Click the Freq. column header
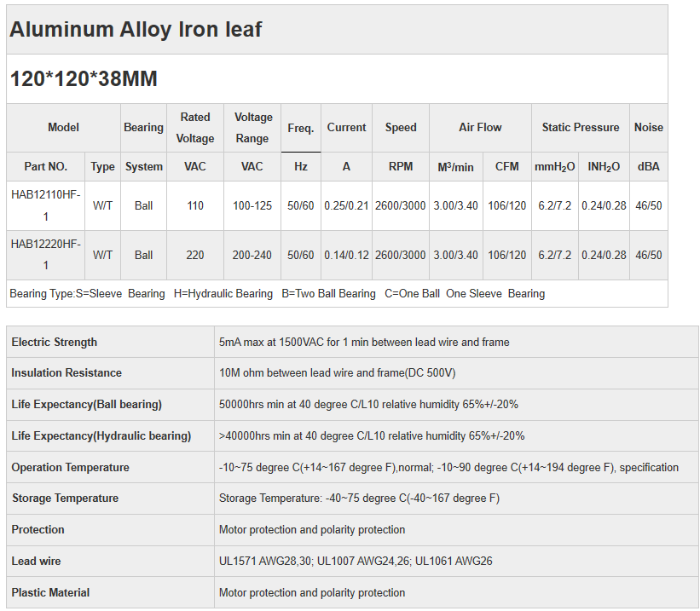The width and height of the screenshot is (700, 611). tap(300, 128)
